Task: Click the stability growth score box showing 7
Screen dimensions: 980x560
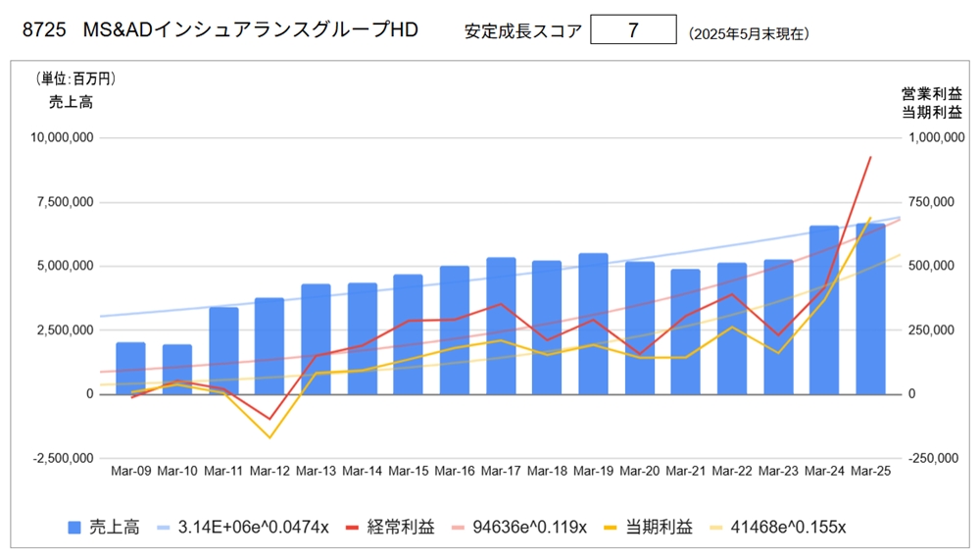Action: (633, 29)
